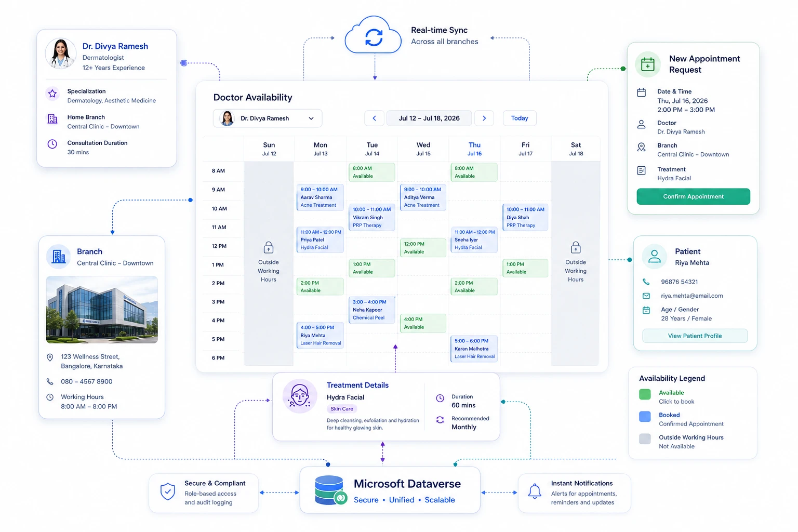Image resolution: width=798 pixels, height=532 pixels.
Task: Click the Hydra Facial face treatment icon
Action: pos(300,396)
